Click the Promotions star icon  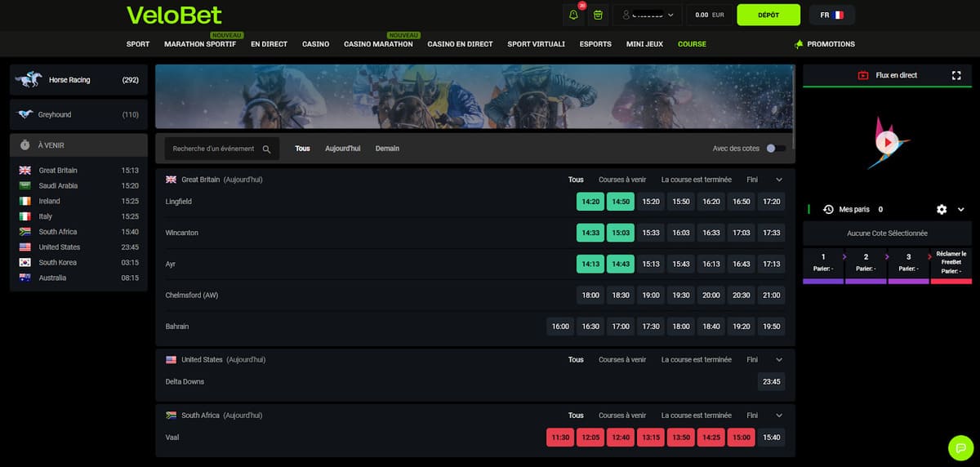point(799,44)
